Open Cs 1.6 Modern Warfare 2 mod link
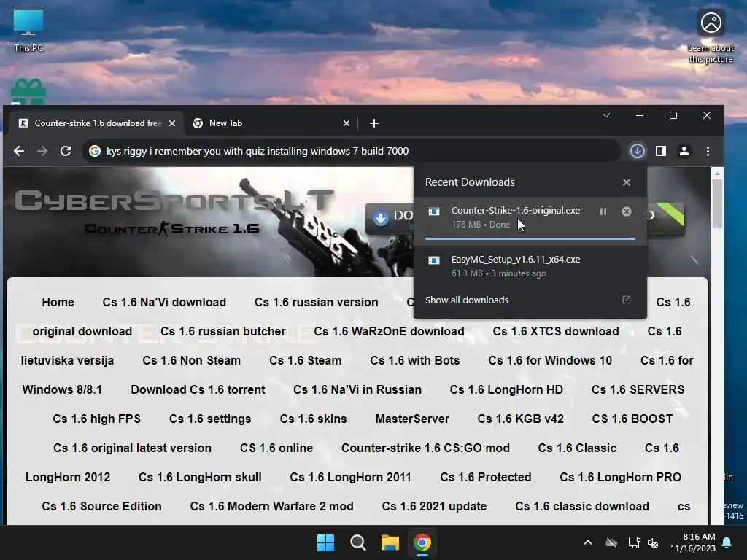This screenshot has height=560, width=747. coord(271,506)
